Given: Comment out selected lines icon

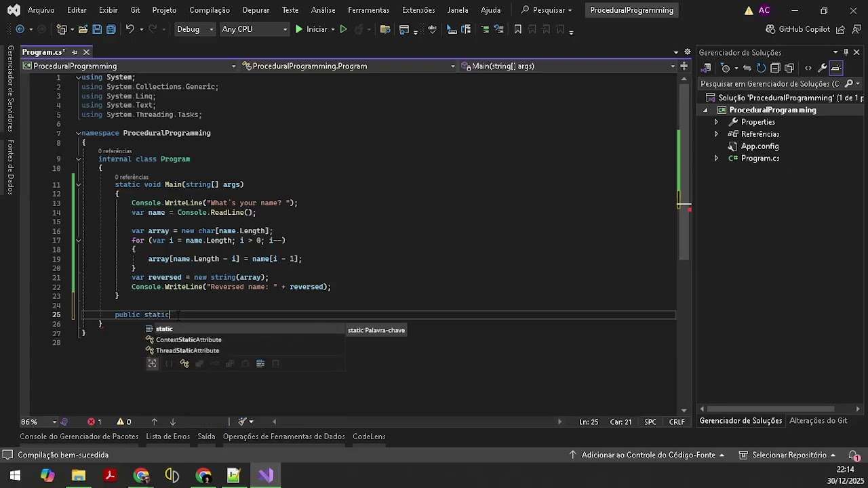Looking at the screenshot, I should pyautogui.click(x=484, y=29).
